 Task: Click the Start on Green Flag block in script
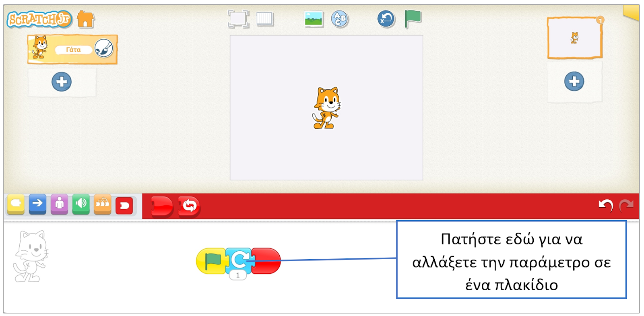click(x=212, y=261)
